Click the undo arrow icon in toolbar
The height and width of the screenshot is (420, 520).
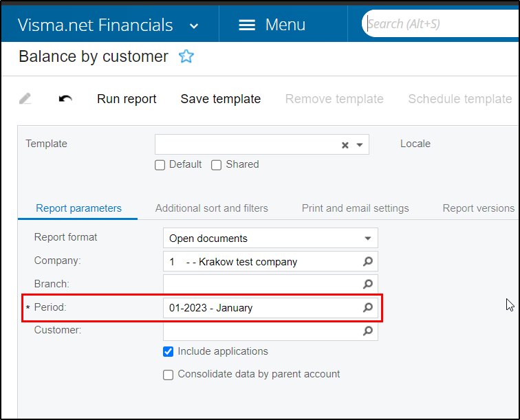pos(65,98)
